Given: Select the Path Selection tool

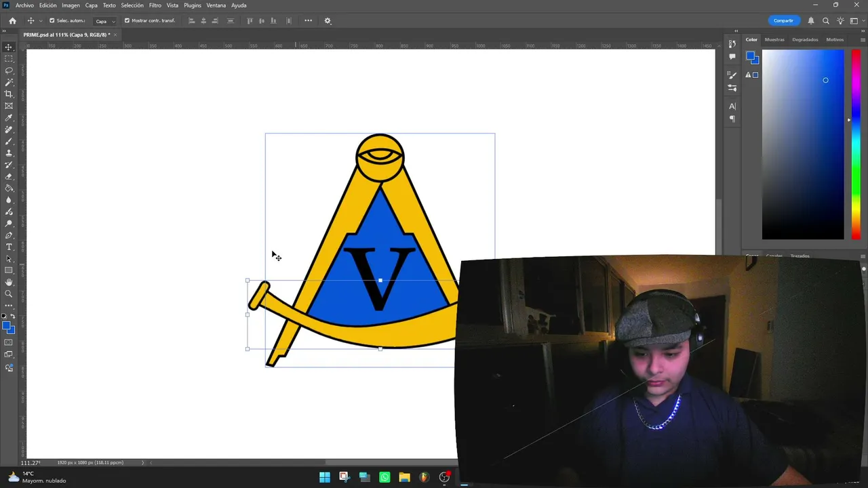Looking at the screenshot, I should tap(9, 259).
